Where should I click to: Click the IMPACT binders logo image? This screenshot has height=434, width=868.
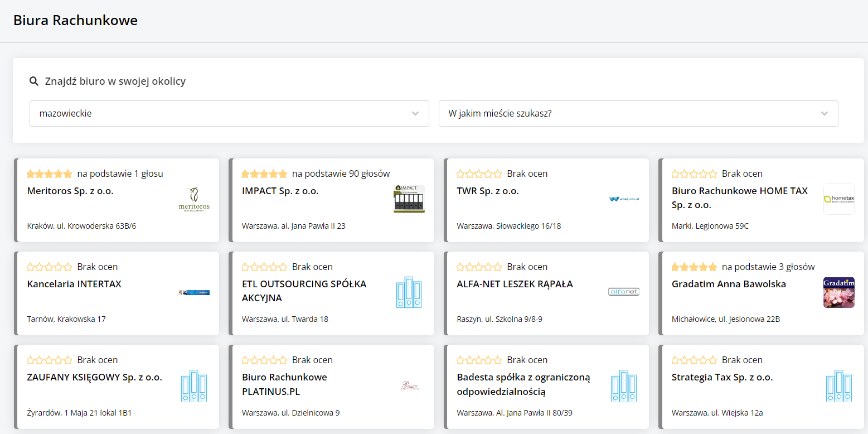coord(409,199)
